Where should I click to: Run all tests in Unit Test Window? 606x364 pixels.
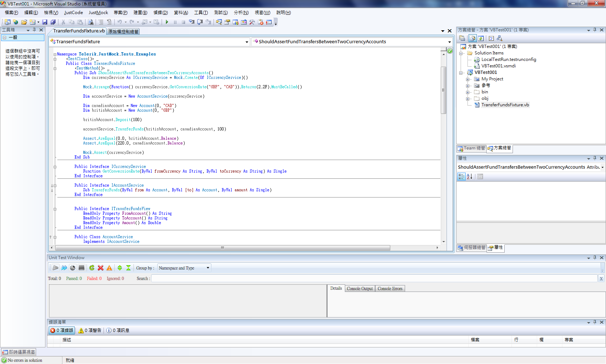tap(64, 268)
